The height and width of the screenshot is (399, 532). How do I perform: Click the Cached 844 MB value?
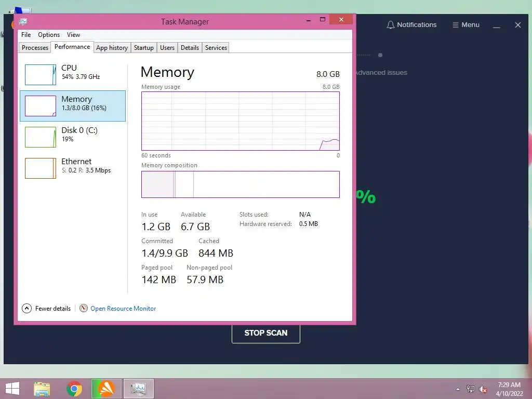coord(216,253)
